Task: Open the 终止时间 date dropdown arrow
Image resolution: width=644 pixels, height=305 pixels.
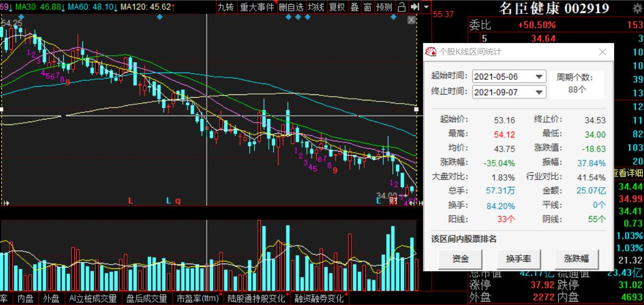Action: coord(539,92)
